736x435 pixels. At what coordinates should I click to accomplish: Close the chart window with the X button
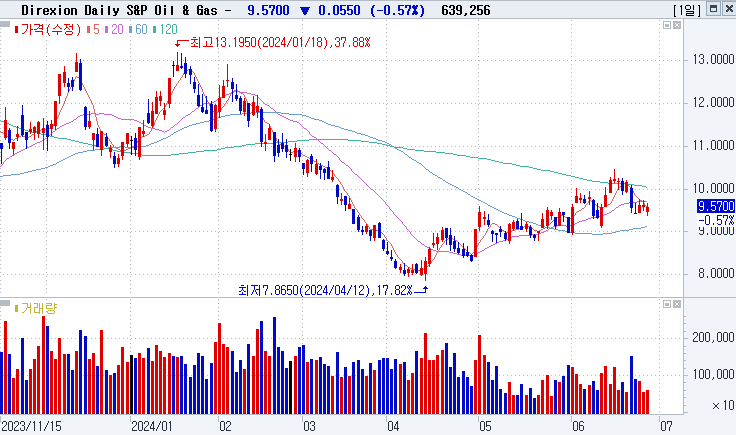point(729,8)
